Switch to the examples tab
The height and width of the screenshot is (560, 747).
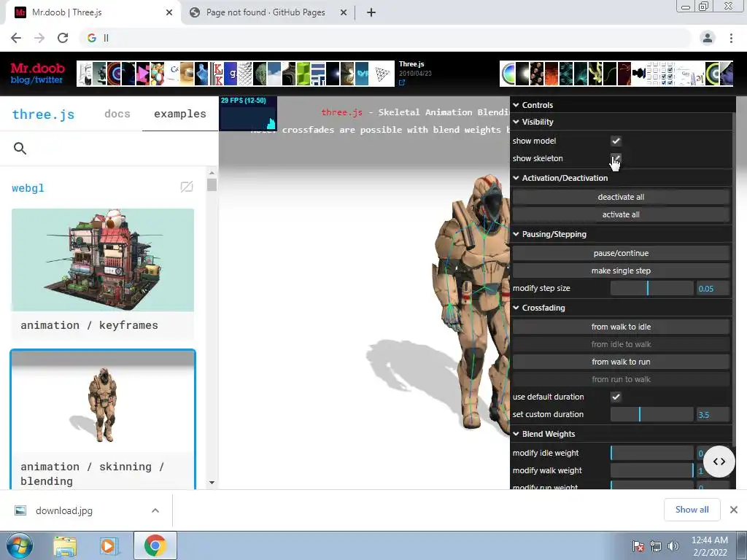[x=180, y=114]
